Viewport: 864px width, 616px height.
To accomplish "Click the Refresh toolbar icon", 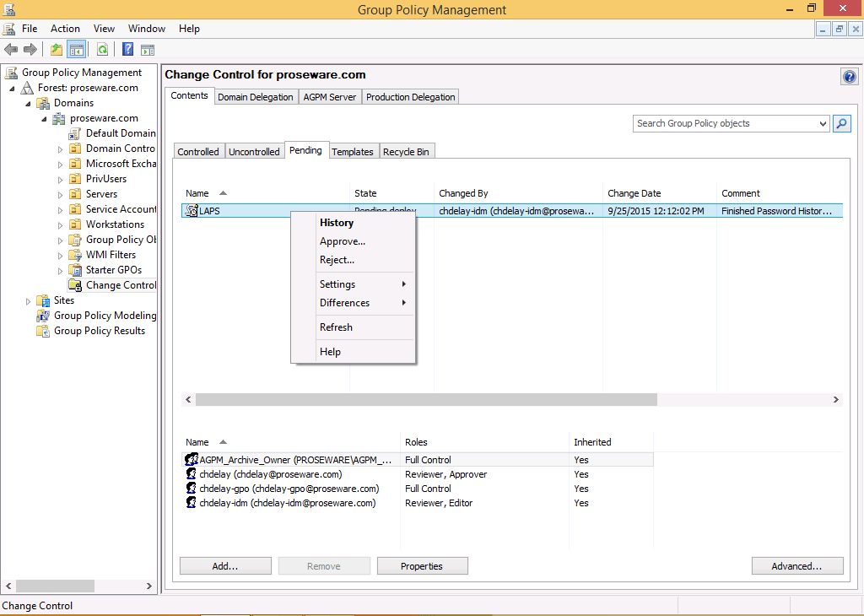I will [x=102, y=50].
